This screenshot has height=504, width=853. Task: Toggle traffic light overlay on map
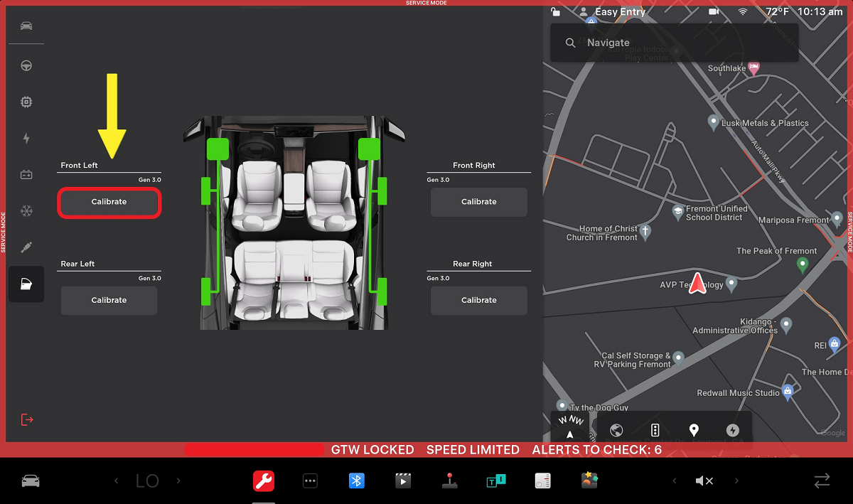[x=655, y=430]
